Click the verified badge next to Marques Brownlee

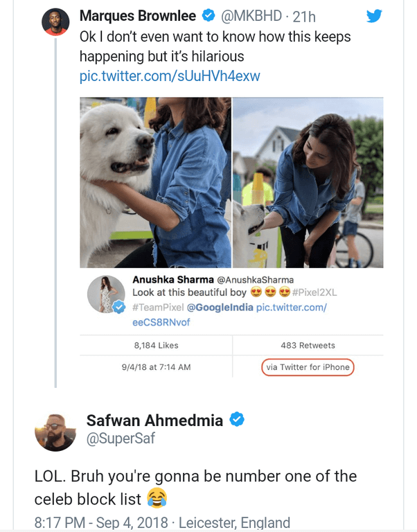[x=207, y=15]
